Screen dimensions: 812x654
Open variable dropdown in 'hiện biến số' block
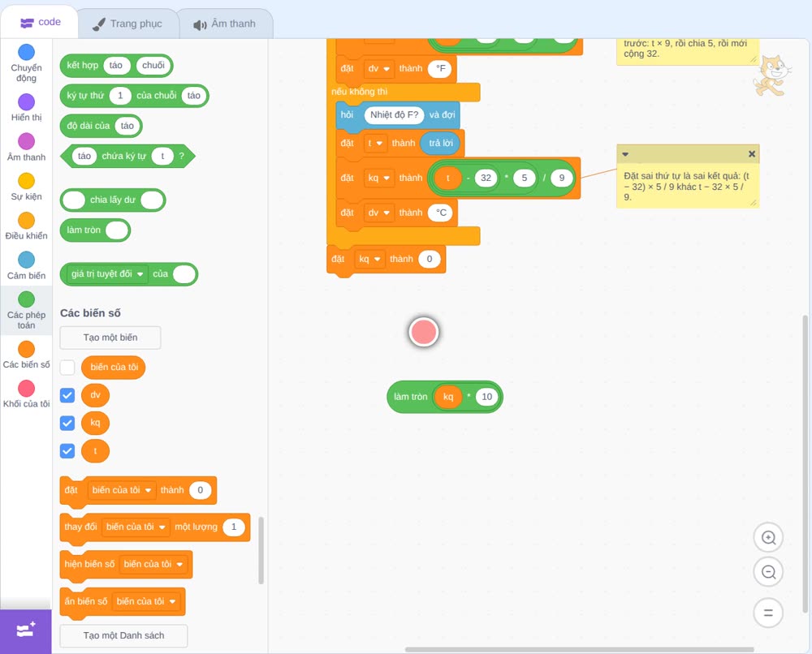(153, 564)
